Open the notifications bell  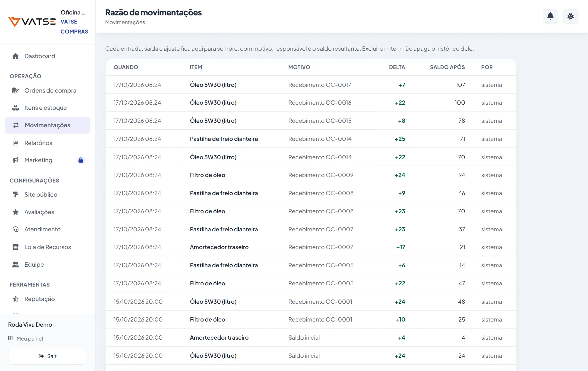pos(550,16)
